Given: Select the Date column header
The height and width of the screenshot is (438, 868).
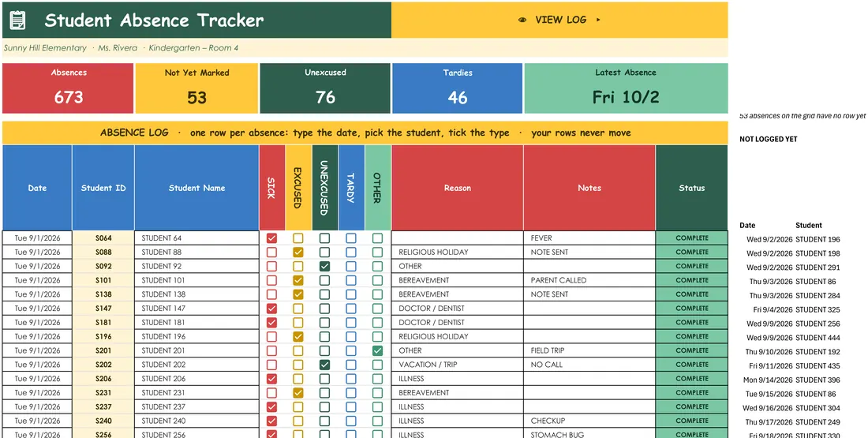Looking at the screenshot, I should pyautogui.click(x=37, y=188).
